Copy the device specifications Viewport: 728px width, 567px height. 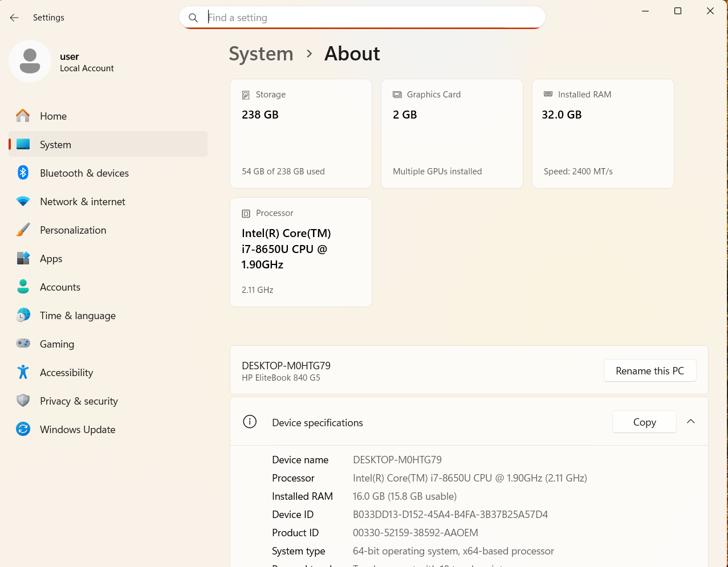[644, 422]
